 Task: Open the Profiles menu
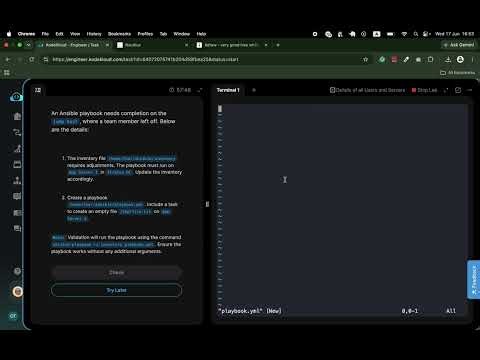click(145, 34)
